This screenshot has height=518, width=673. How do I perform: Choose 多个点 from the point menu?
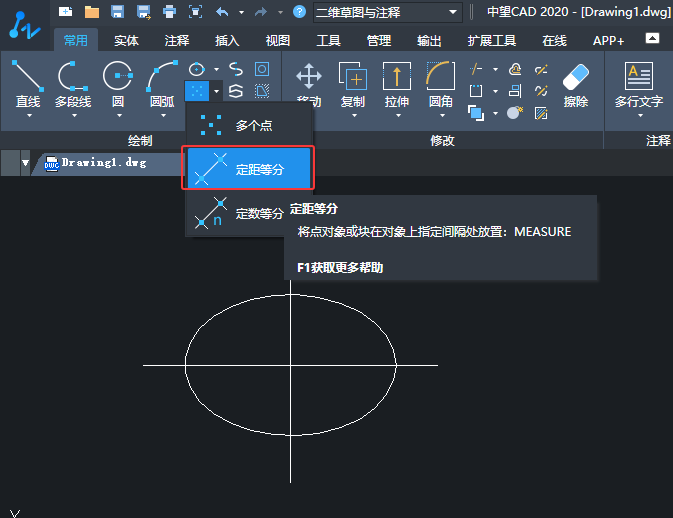click(249, 125)
